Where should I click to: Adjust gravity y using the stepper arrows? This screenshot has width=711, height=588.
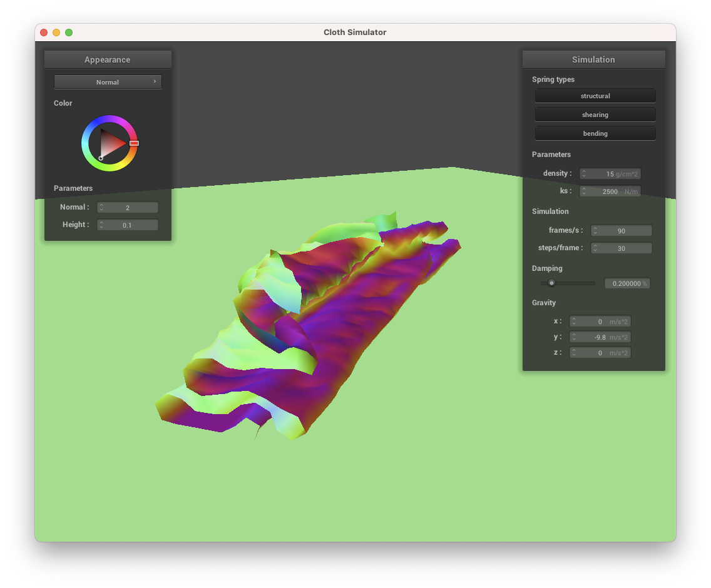[x=574, y=337]
